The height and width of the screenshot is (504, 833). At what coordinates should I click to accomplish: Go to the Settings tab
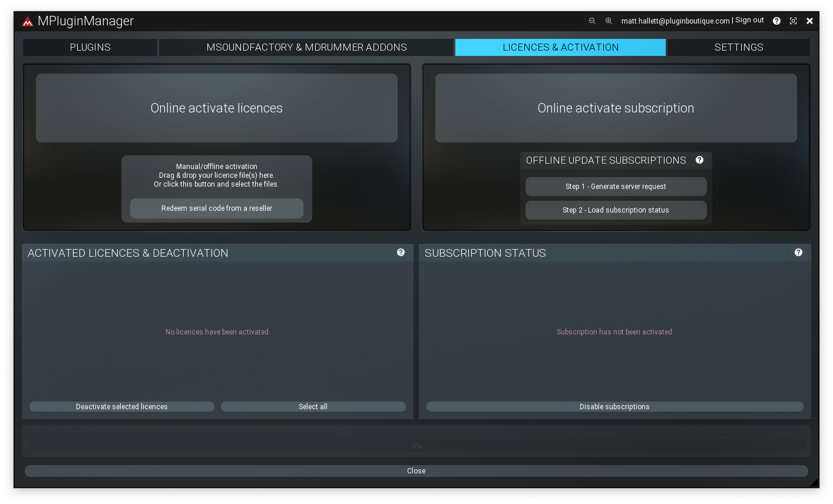(739, 47)
